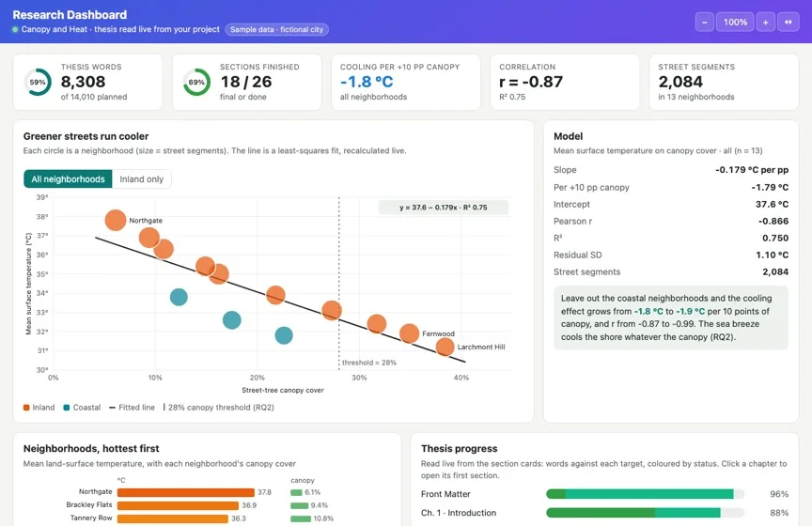The height and width of the screenshot is (526, 812).
Task: Click the 96% Front Matter percentage
Action: pos(779,494)
